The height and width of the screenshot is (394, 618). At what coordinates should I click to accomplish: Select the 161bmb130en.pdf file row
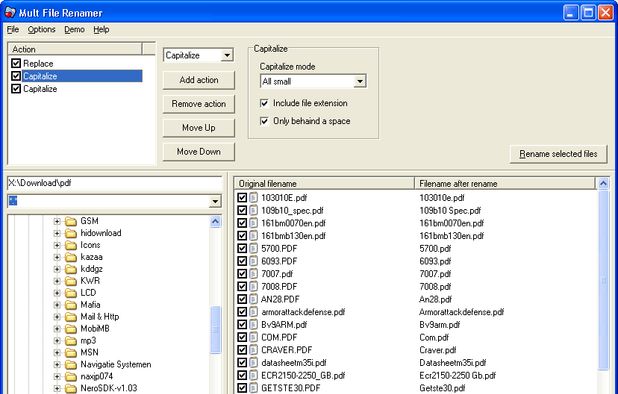417,236
